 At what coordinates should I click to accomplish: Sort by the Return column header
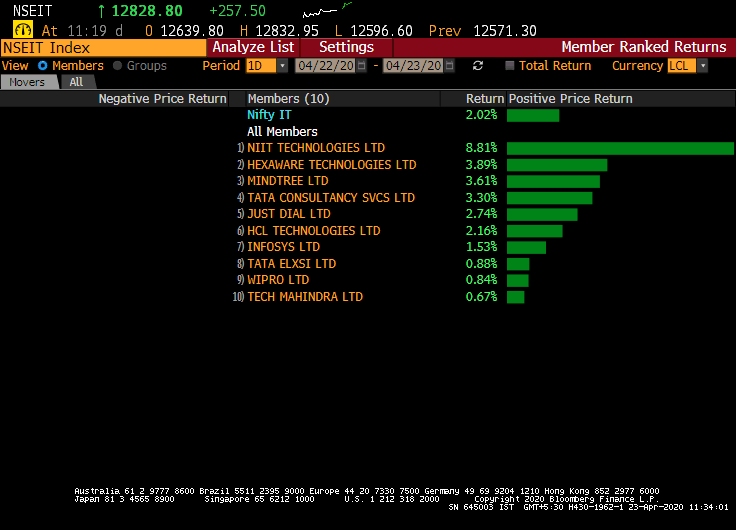485,99
